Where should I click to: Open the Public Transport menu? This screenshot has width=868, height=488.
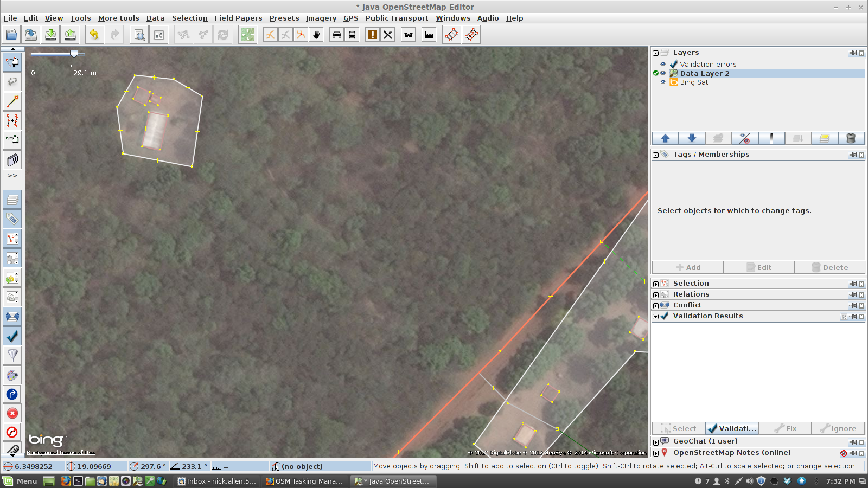[397, 18]
